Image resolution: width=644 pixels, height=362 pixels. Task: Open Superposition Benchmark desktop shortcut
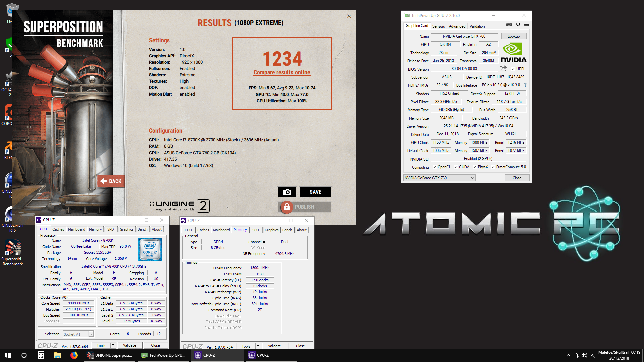pos(13,253)
